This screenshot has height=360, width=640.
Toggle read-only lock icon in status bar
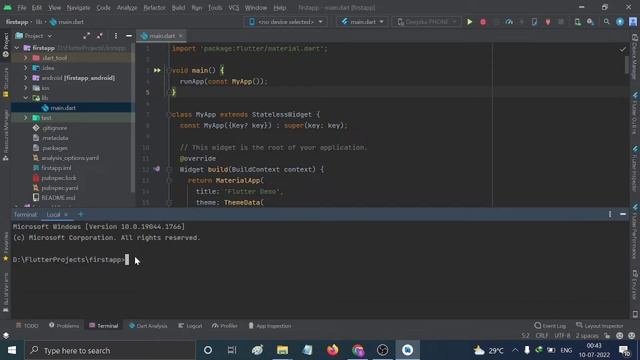coord(607,336)
